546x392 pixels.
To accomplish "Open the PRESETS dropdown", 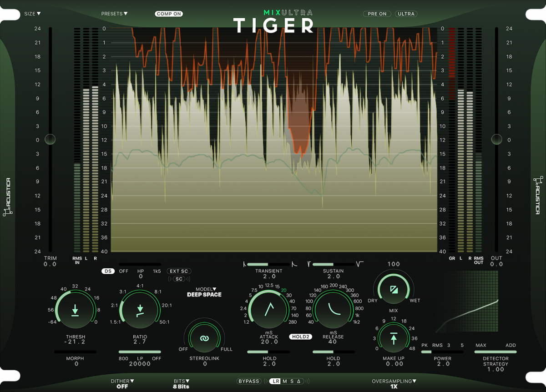I will (114, 14).
